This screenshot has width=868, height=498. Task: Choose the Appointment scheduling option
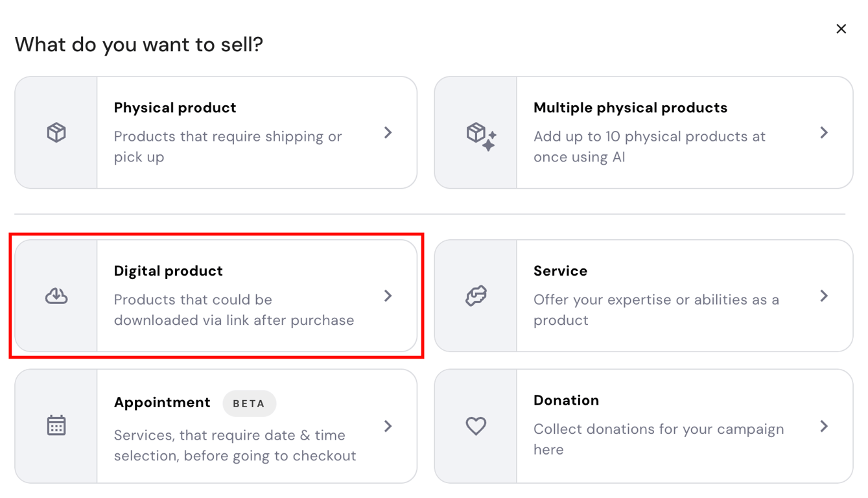216,426
